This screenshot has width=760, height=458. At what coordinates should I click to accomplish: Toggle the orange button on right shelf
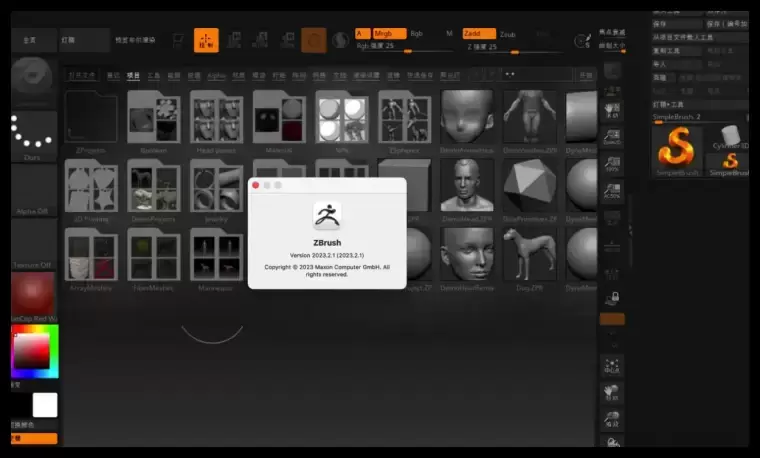coord(612,319)
